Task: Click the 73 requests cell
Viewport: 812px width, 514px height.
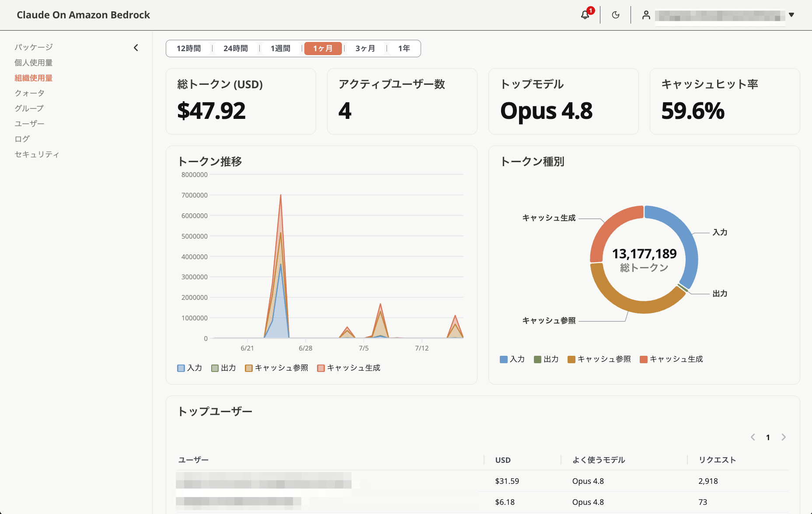Action: pyautogui.click(x=703, y=502)
